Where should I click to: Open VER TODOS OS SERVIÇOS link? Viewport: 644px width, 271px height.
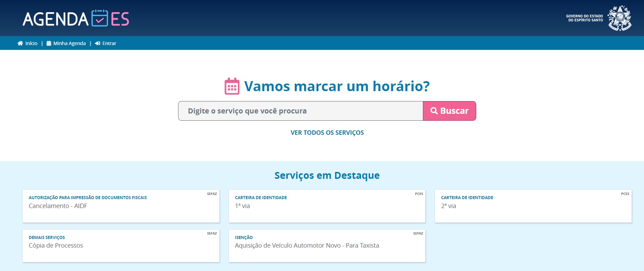click(x=327, y=133)
